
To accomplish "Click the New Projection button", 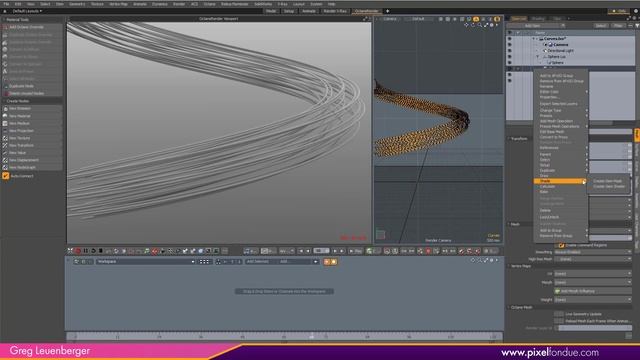I will (32, 131).
